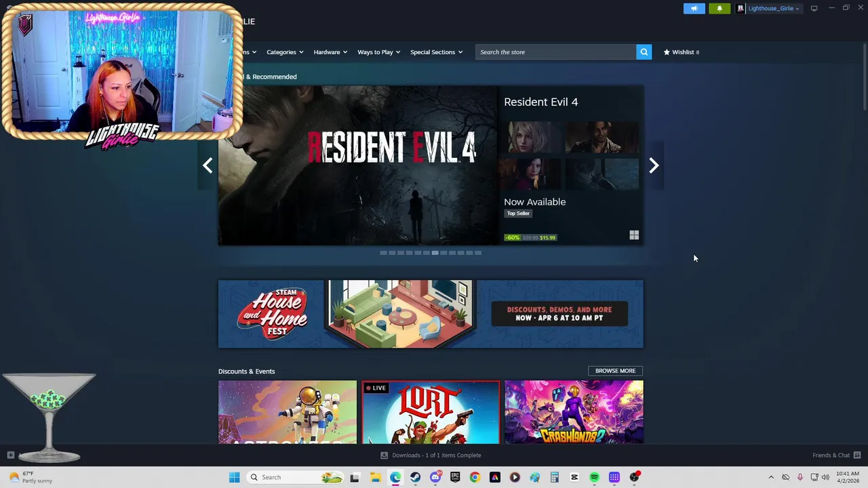This screenshot has height=488, width=868.
Task: Select the first carousel page dot
Action: pyautogui.click(x=383, y=253)
